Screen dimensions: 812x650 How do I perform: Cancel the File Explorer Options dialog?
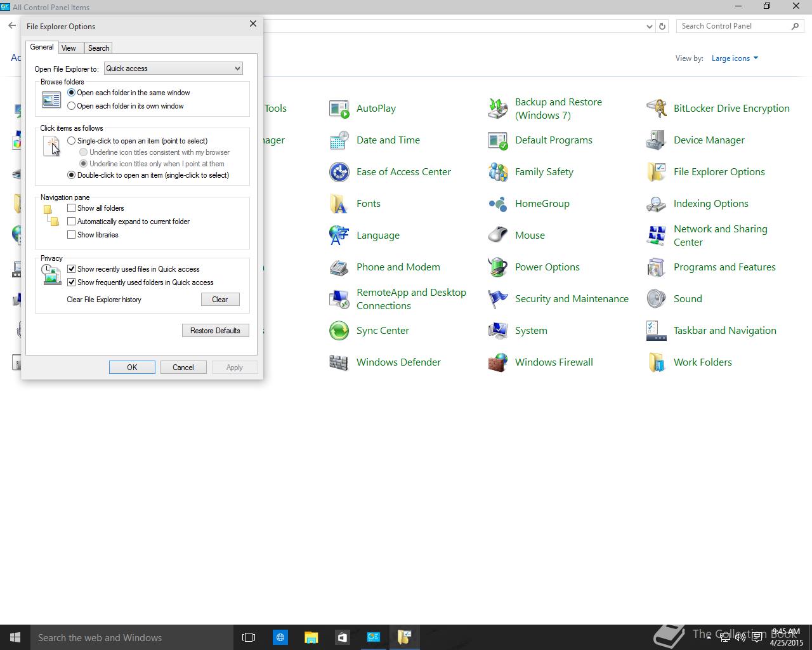(x=183, y=368)
